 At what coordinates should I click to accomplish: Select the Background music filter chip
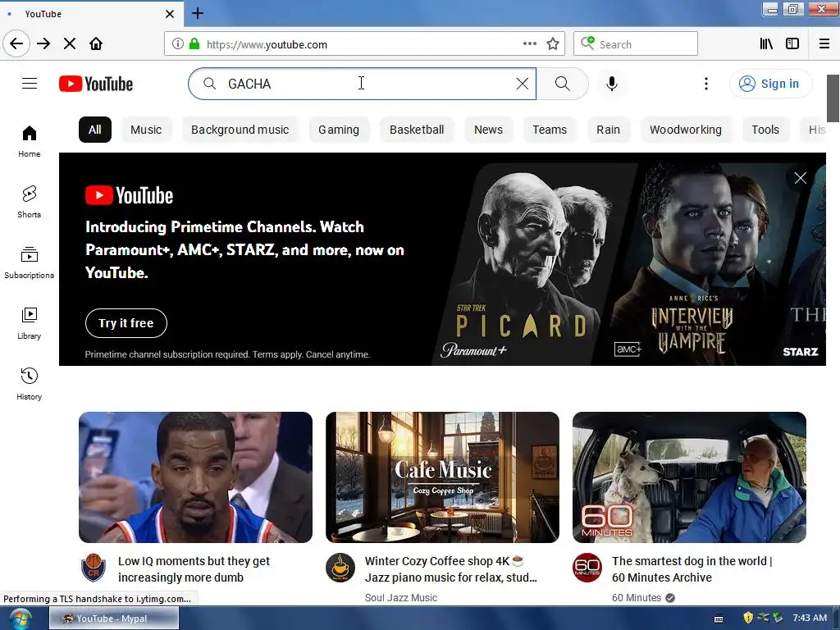240,130
